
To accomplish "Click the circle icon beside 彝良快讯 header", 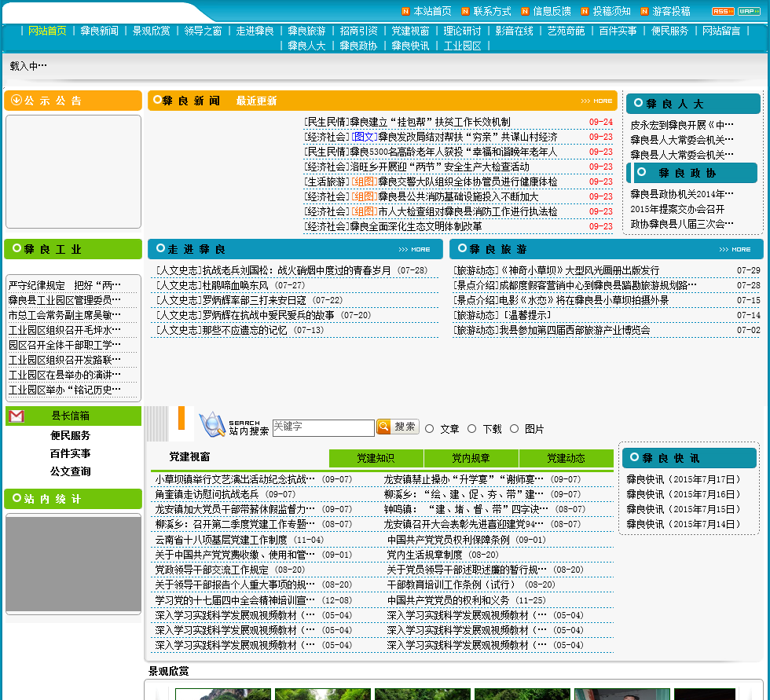I will click(x=635, y=457).
